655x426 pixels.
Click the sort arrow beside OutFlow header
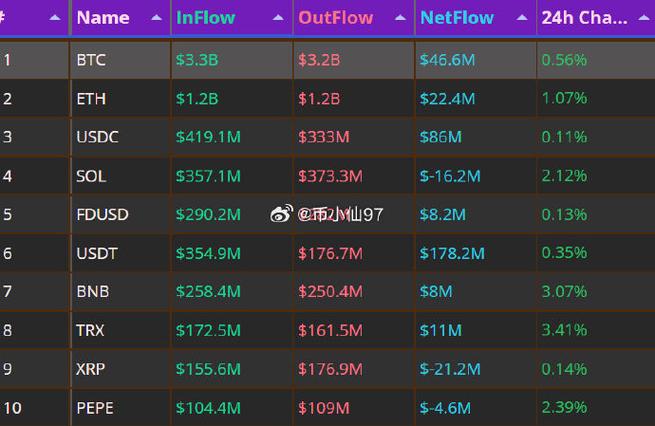pos(400,18)
